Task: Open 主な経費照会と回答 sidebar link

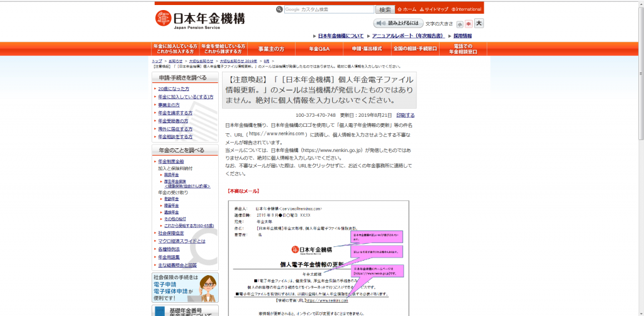Action: (177, 265)
